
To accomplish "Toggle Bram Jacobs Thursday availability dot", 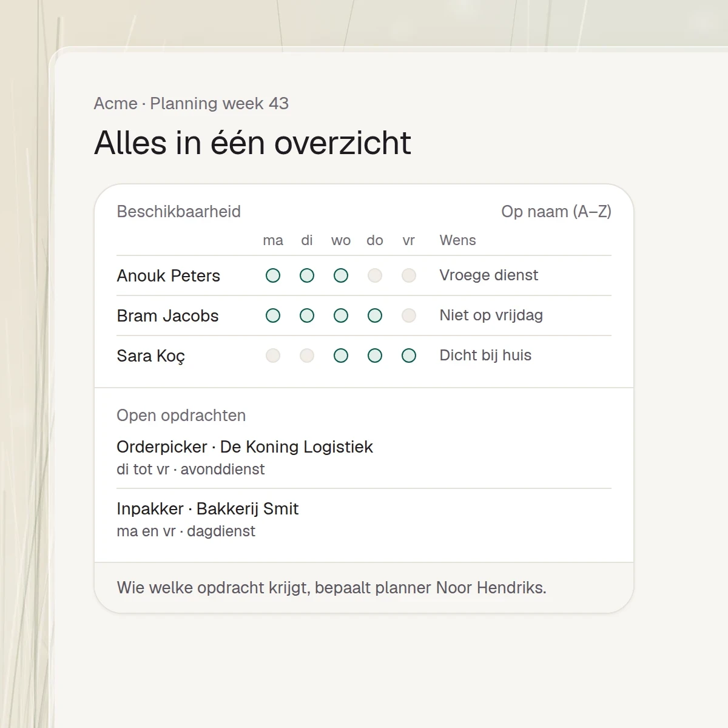I will coord(375,315).
